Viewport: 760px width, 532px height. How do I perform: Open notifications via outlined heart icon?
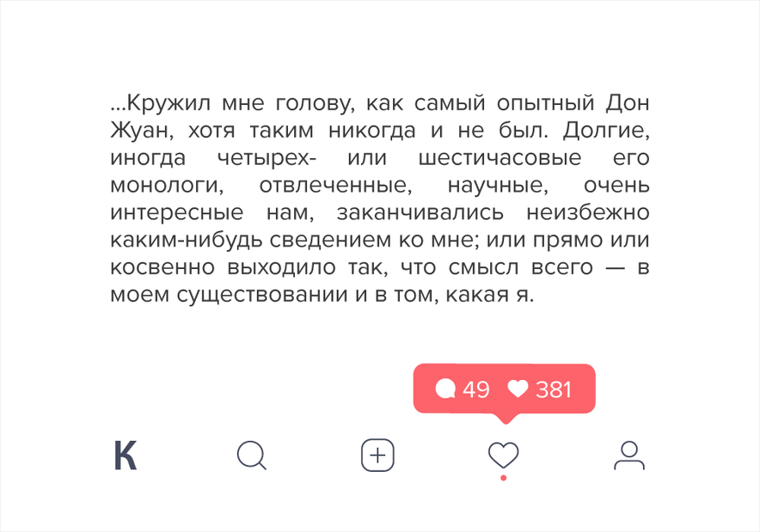click(504, 456)
